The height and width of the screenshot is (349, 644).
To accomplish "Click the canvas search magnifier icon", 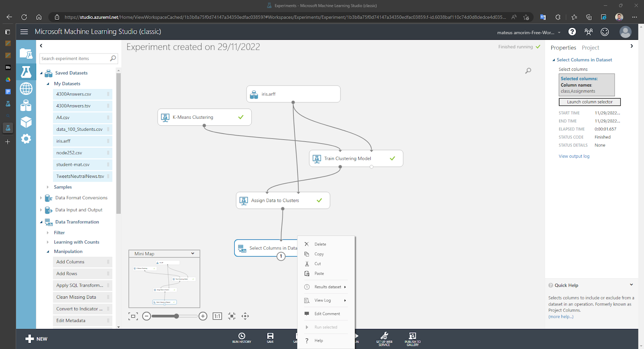I will click(x=528, y=71).
